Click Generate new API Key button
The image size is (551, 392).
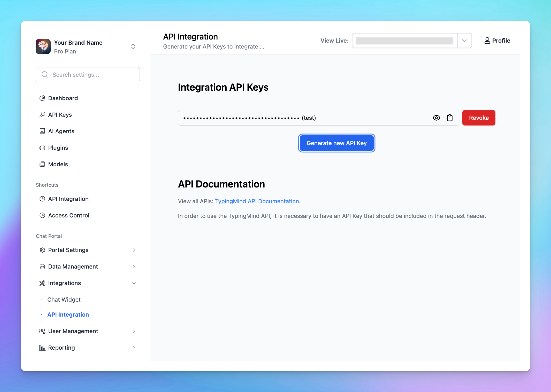pyautogui.click(x=337, y=143)
